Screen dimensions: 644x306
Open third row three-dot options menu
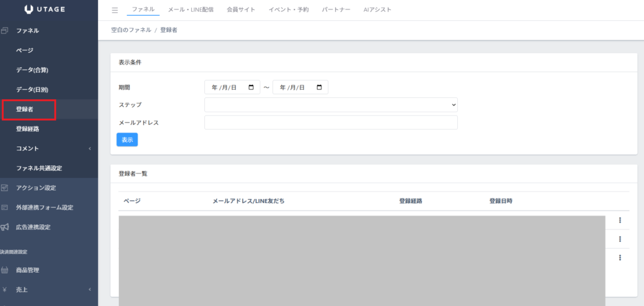coord(620,258)
